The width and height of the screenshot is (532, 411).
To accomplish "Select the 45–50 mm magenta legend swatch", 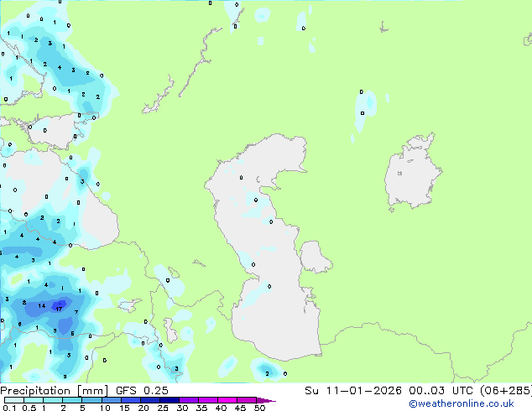I will pyautogui.click(x=247, y=400).
